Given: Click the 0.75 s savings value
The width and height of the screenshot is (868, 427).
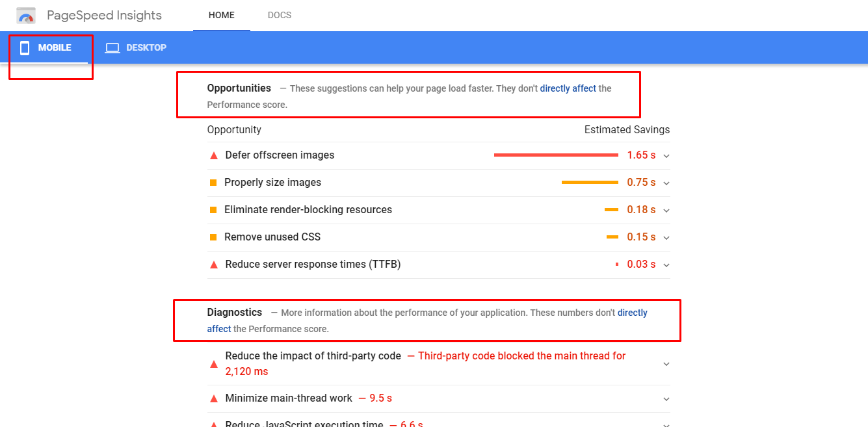Looking at the screenshot, I should pos(641,183).
